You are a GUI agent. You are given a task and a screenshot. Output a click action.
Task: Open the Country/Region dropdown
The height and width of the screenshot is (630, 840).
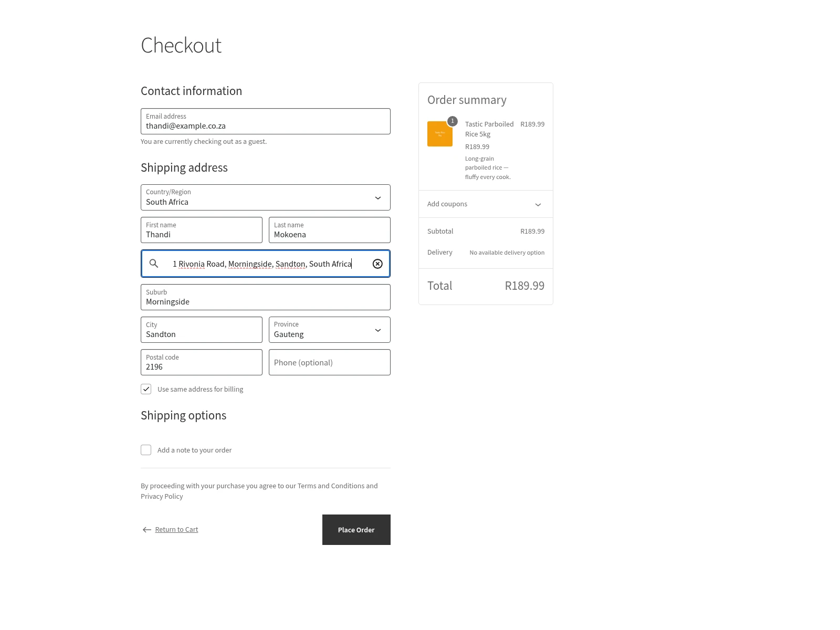pyautogui.click(x=266, y=197)
